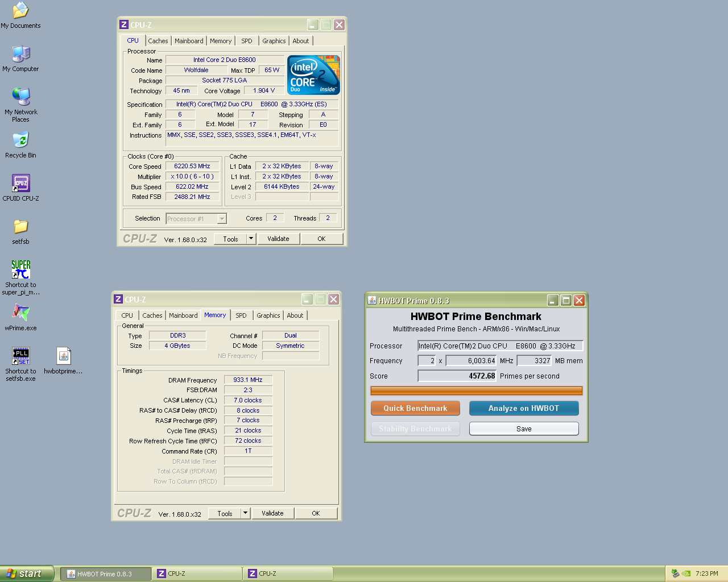Open the CPUID CPU-Z desktop shortcut
The image size is (728, 582).
pyautogui.click(x=20, y=184)
